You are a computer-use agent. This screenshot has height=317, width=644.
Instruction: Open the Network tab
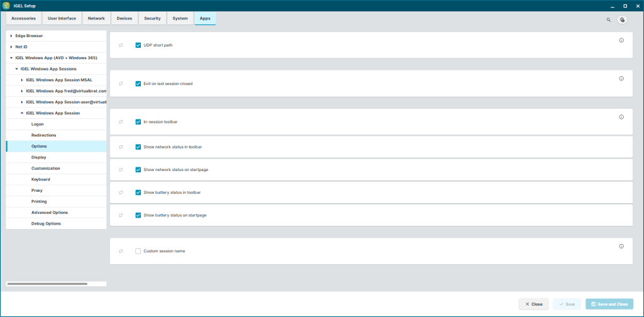coord(96,18)
